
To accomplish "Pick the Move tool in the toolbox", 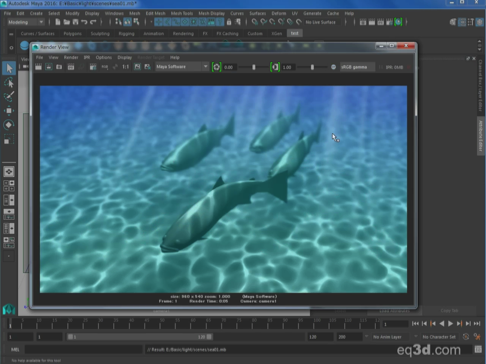I will 9,110.
